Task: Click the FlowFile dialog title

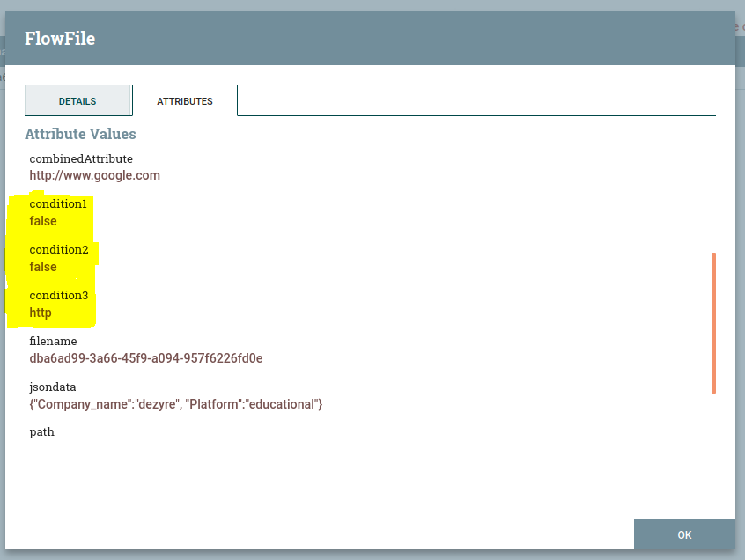Action: 60,39
